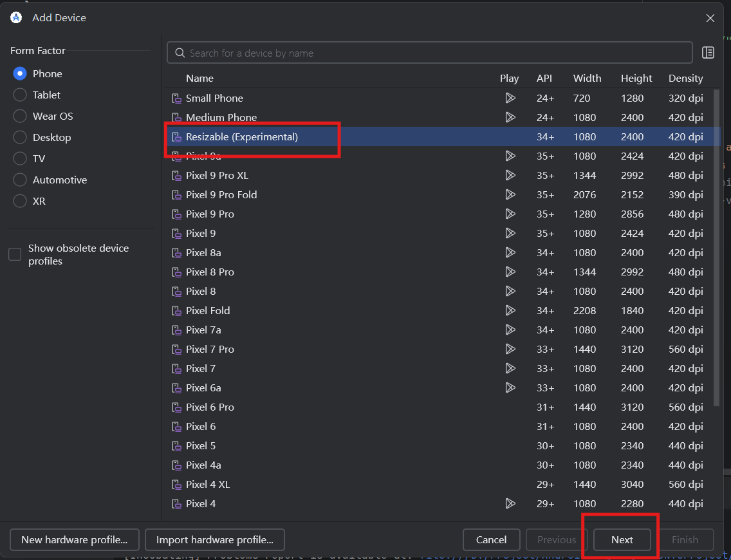Click the device list vertical scrollbar
This screenshot has height=560, width=731.
(717, 247)
